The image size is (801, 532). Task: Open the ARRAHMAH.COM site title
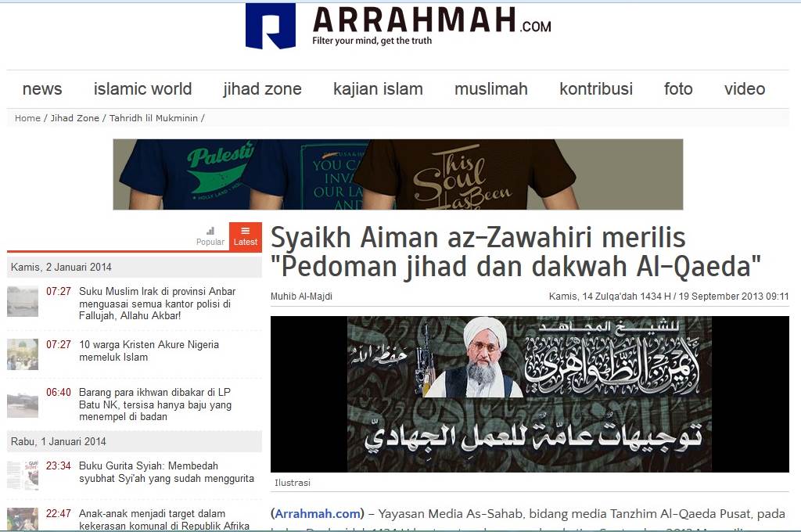pos(432,20)
